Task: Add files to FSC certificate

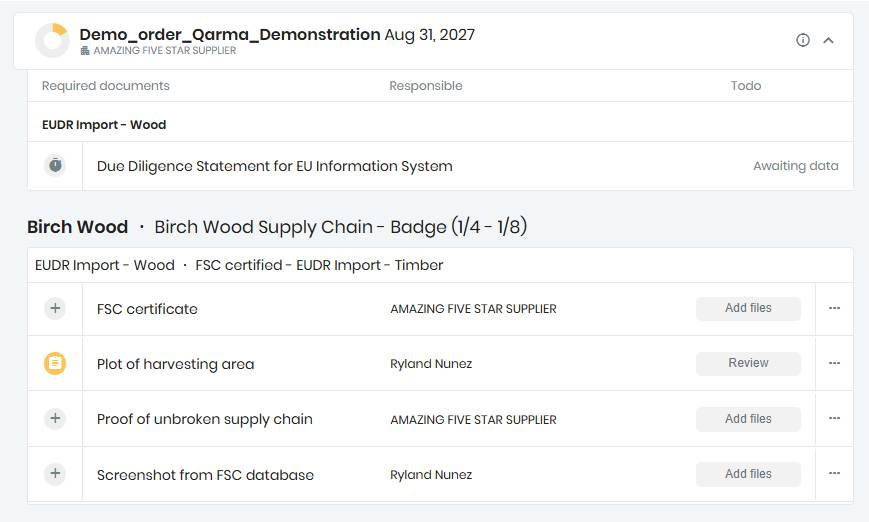Action: [x=748, y=308]
